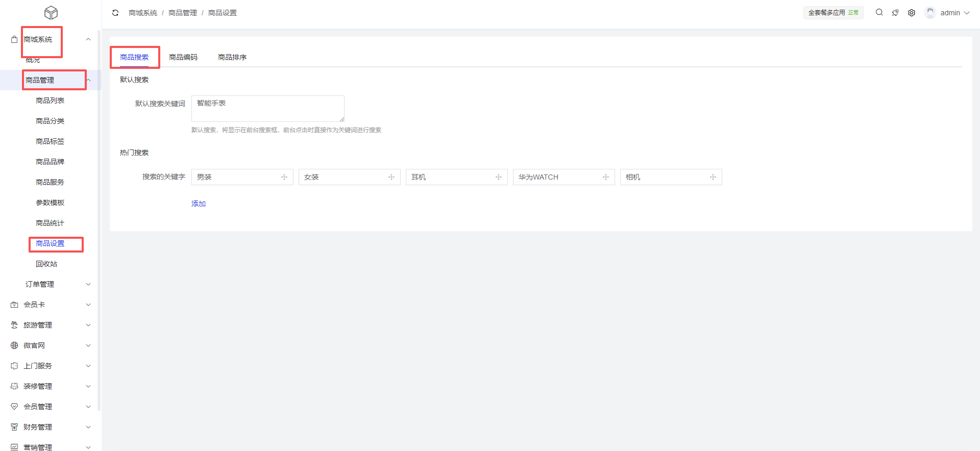The width and height of the screenshot is (980, 451).
Task: Open 回收站 in the sidebar
Action: 46,264
